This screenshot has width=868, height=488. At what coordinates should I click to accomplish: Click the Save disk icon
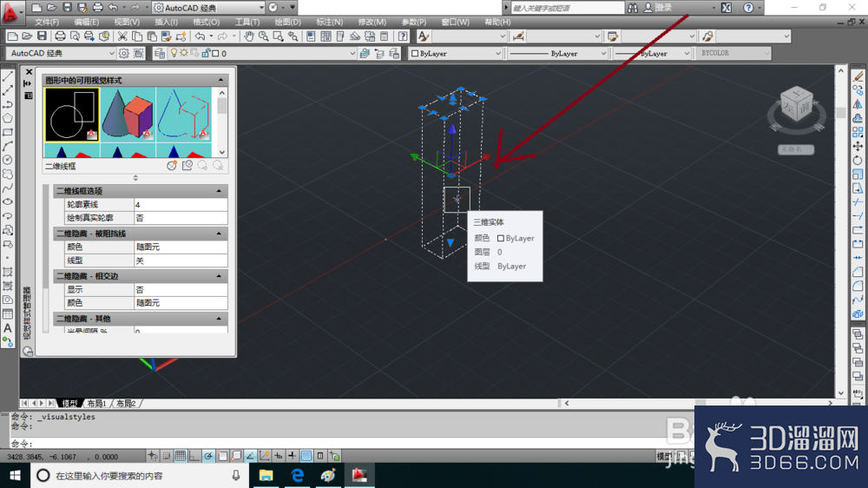(x=42, y=36)
